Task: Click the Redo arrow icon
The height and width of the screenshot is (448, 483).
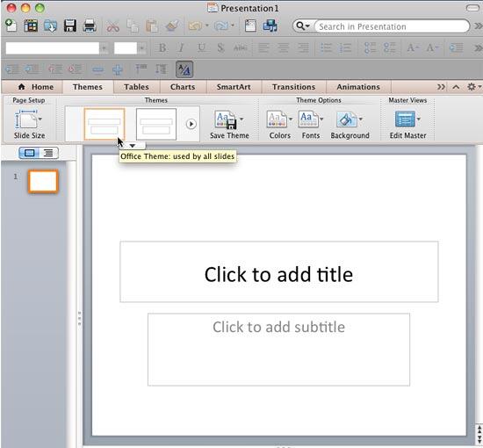Action: tap(220, 26)
